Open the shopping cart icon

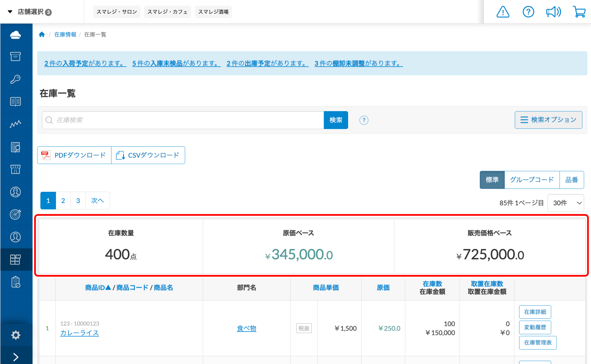[579, 12]
